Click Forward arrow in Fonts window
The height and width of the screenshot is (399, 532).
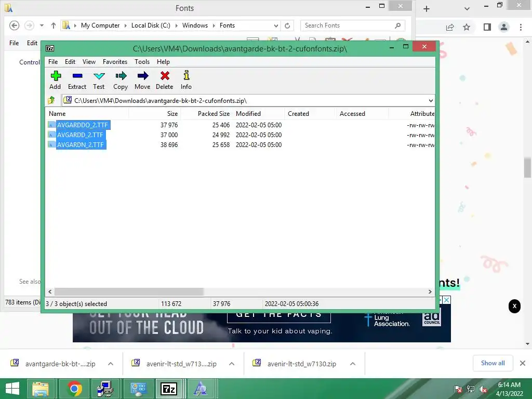(29, 25)
